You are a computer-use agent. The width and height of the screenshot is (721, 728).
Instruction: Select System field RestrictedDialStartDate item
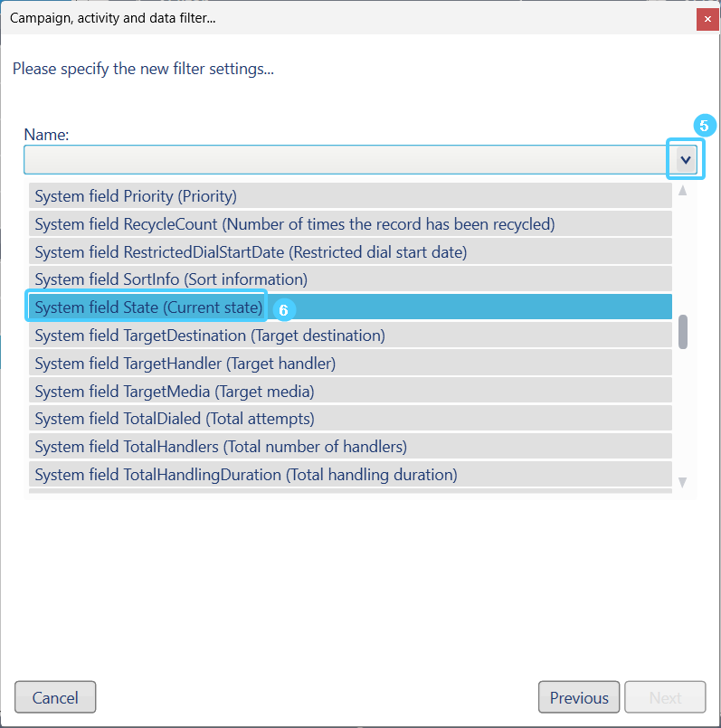click(x=251, y=252)
